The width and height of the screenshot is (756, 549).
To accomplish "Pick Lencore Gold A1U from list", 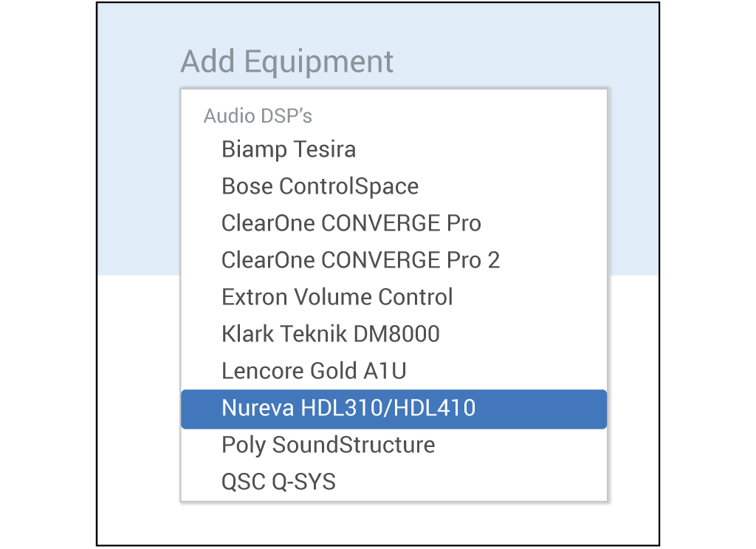I will [x=314, y=371].
